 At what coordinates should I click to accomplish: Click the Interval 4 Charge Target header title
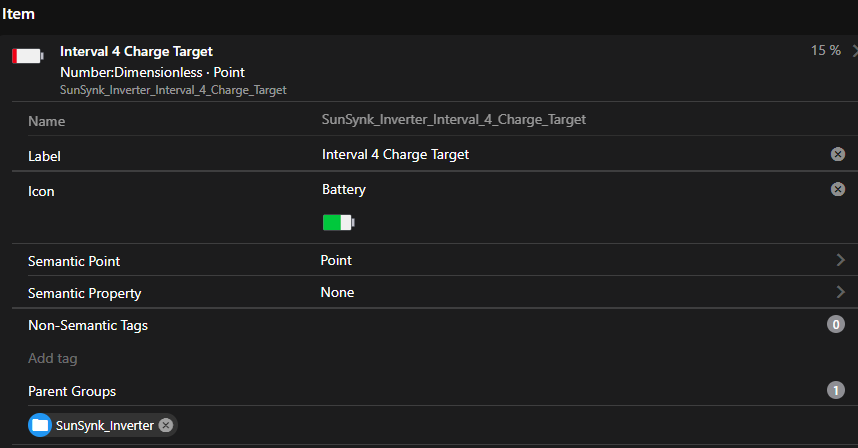[x=136, y=51]
